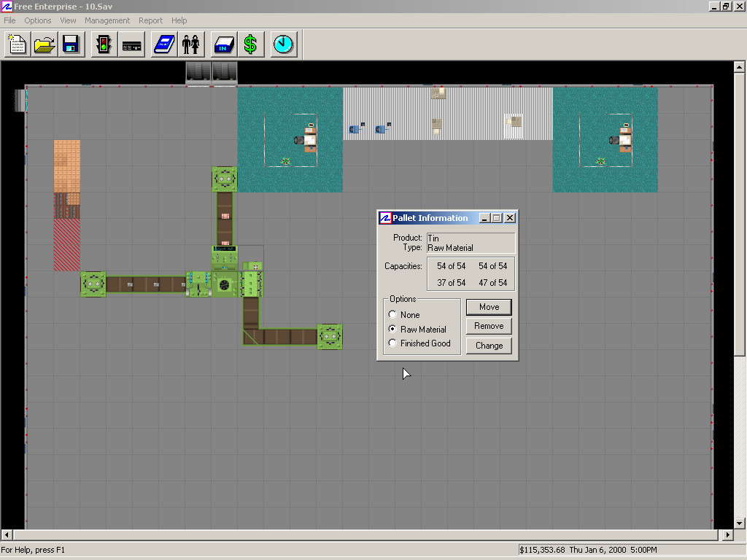The width and height of the screenshot is (747, 560).
Task: Open a saved file with folder icon
Action: [44, 44]
